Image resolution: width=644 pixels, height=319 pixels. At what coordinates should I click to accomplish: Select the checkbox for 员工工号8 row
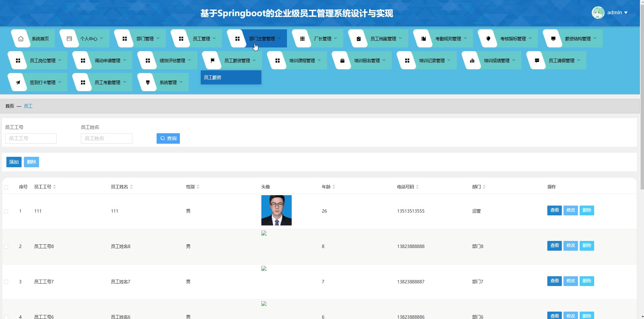click(x=6, y=247)
